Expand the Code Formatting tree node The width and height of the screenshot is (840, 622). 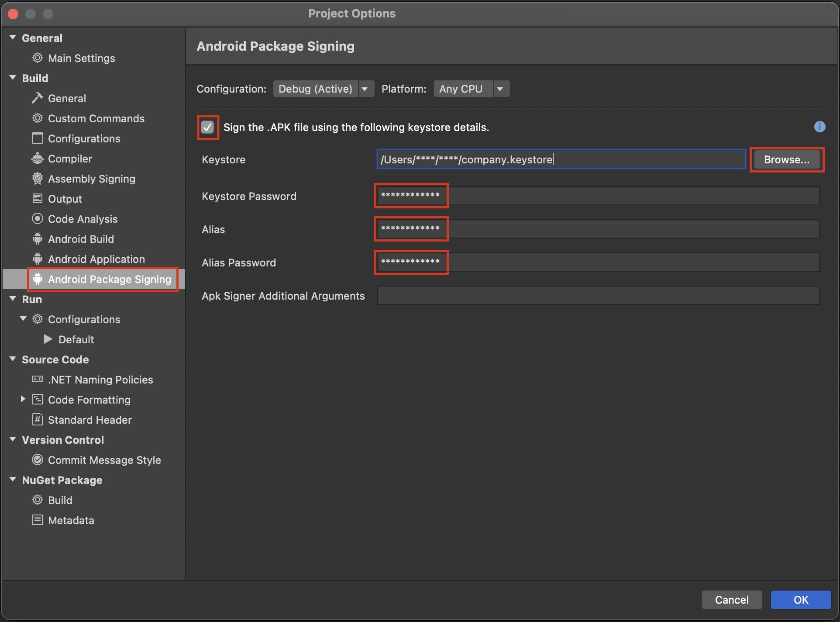[23, 399]
